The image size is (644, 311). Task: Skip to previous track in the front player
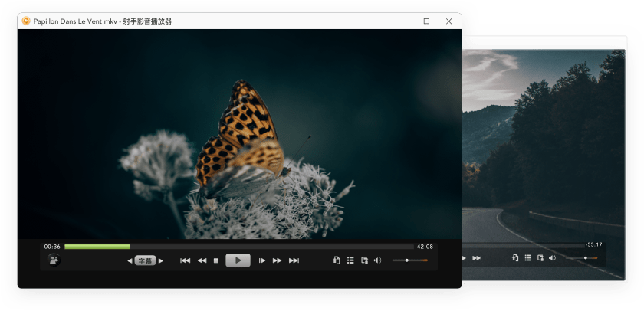coord(185,260)
